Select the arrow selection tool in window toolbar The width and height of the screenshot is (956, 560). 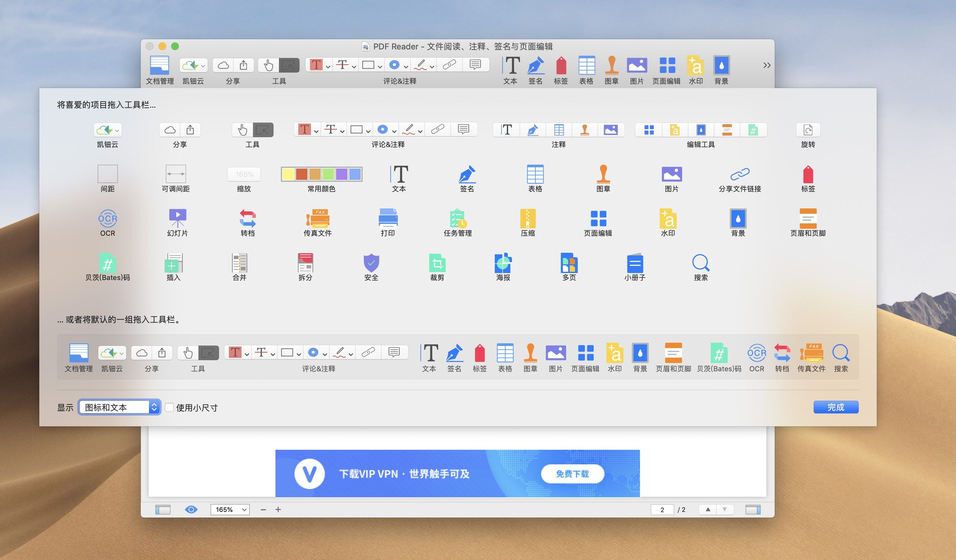coord(289,65)
